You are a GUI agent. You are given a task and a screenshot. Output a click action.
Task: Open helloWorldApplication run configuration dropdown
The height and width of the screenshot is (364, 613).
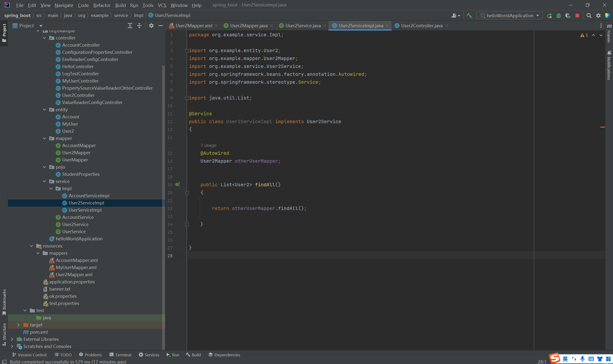click(x=509, y=16)
